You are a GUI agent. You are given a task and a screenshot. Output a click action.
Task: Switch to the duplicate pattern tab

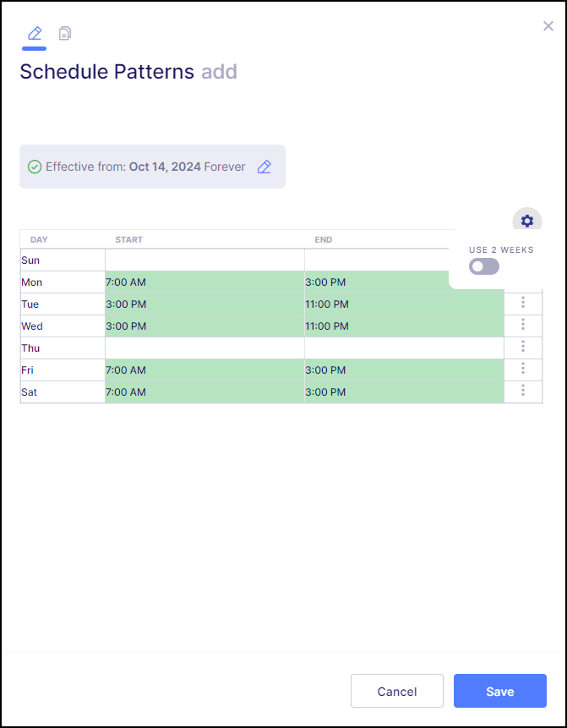coord(65,33)
